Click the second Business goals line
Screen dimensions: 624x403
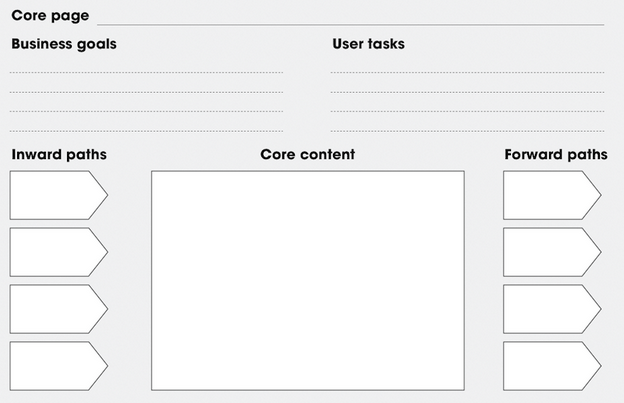(x=146, y=92)
